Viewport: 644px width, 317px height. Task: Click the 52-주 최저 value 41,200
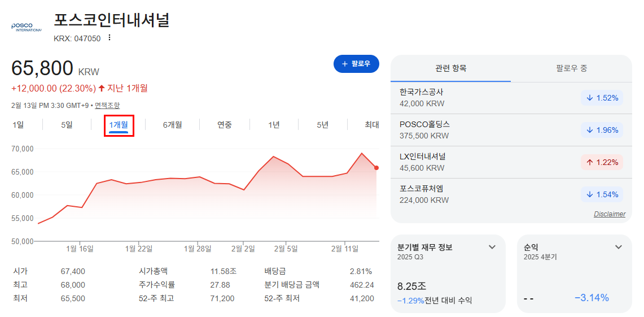click(x=361, y=298)
